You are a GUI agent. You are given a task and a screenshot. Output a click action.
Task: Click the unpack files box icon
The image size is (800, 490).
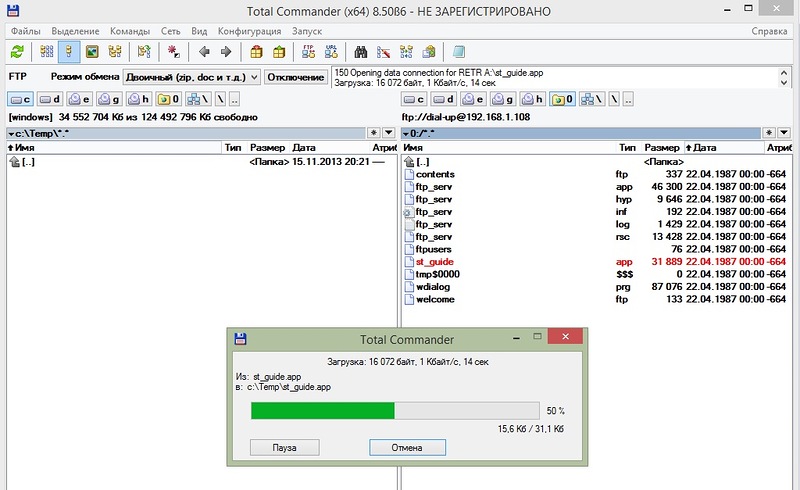(x=279, y=52)
